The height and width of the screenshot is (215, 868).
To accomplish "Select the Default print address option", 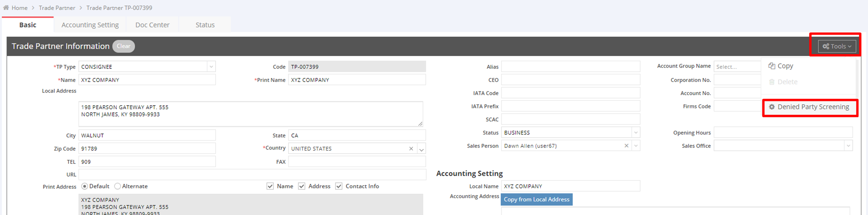I will click(x=85, y=186).
